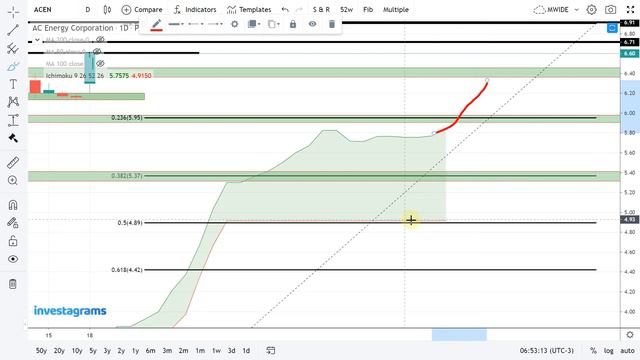640x360 pixels.
Task: Select the Text annotation tool
Action: click(x=13, y=84)
